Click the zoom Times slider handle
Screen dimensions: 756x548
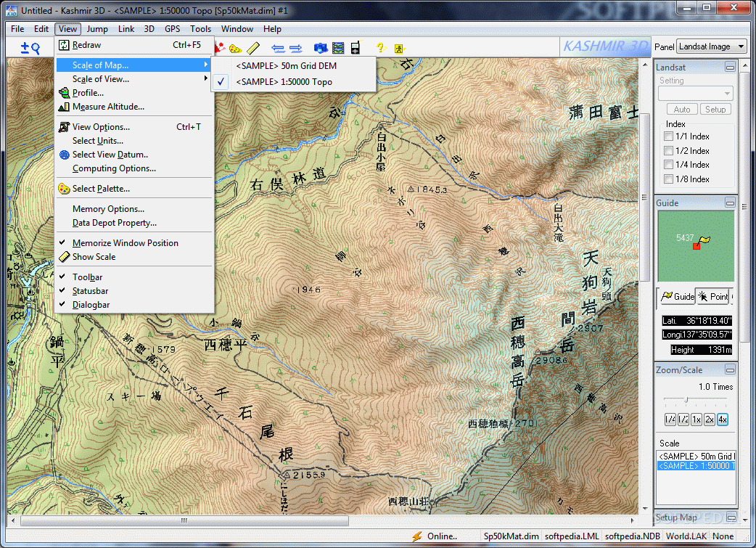(x=686, y=399)
